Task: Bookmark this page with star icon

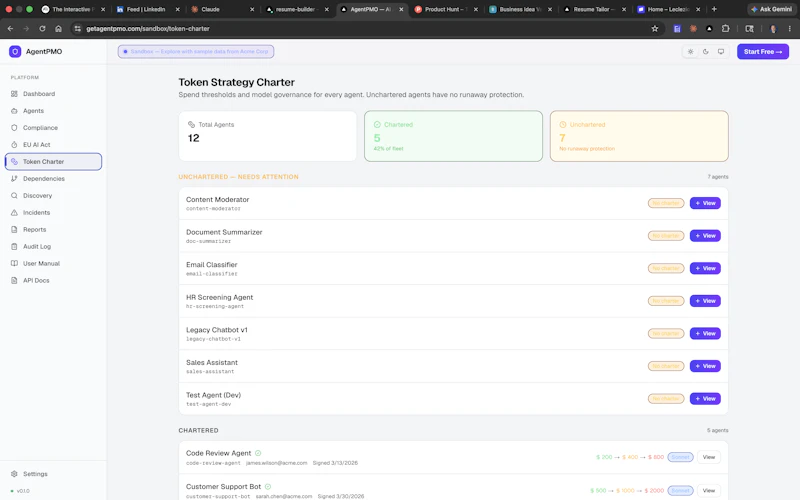Action: coord(655,29)
